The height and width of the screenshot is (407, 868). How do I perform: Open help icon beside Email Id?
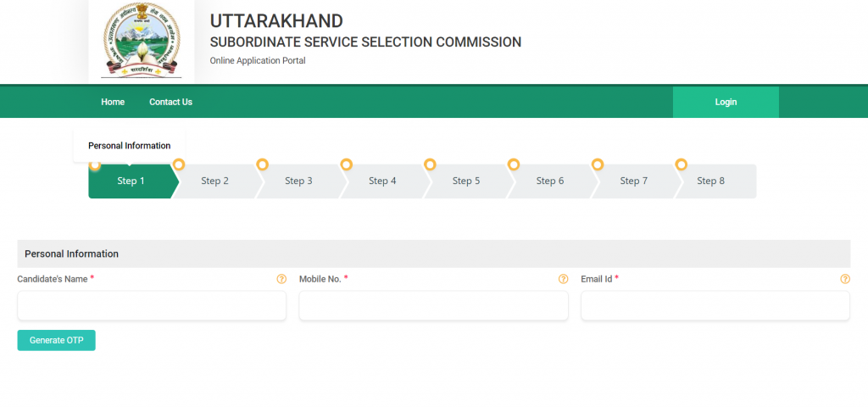pos(845,279)
